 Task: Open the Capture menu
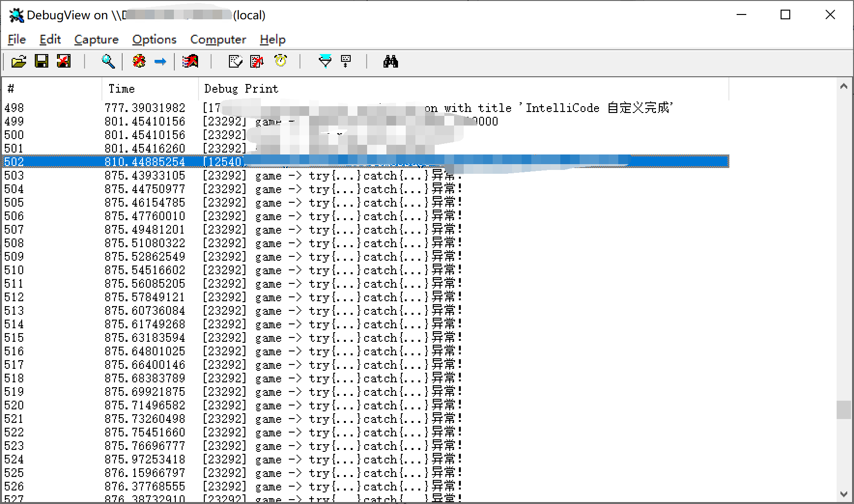[96, 39]
